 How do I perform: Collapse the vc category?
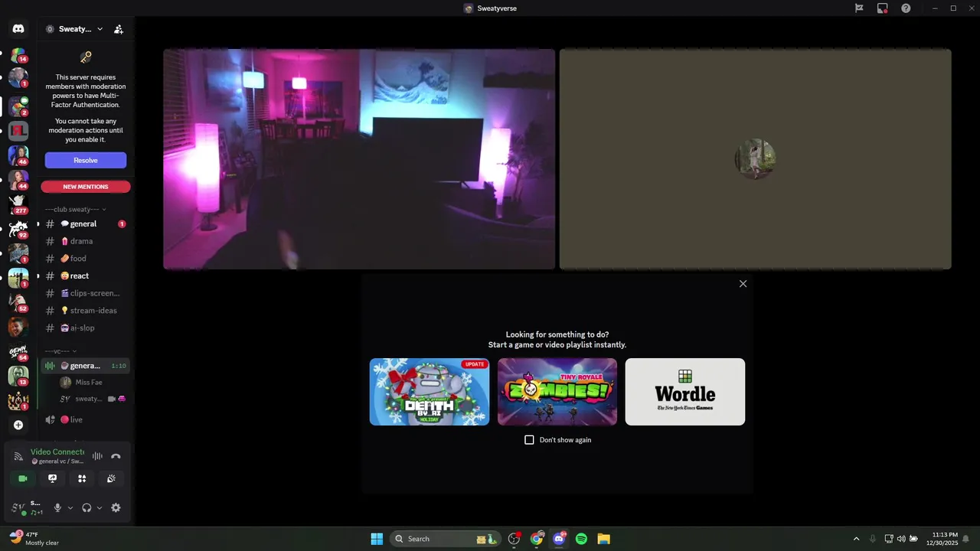[x=60, y=350]
